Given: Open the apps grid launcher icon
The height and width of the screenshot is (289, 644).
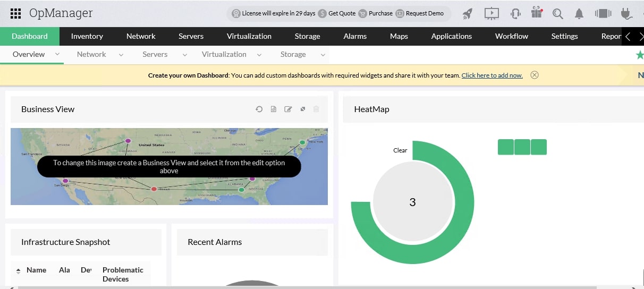Looking at the screenshot, I should click(x=16, y=13).
